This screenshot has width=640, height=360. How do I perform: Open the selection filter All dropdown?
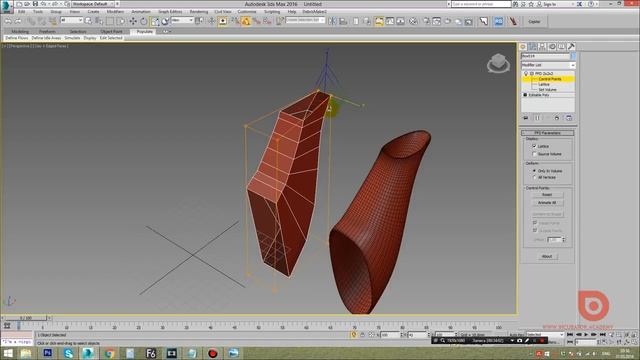(x=71, y=20)
